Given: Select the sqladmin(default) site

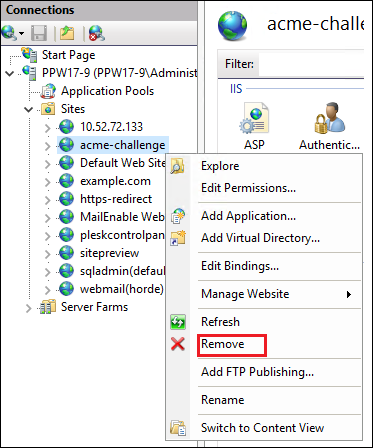Looking at the screenshot, I should (x=123, y=271).
